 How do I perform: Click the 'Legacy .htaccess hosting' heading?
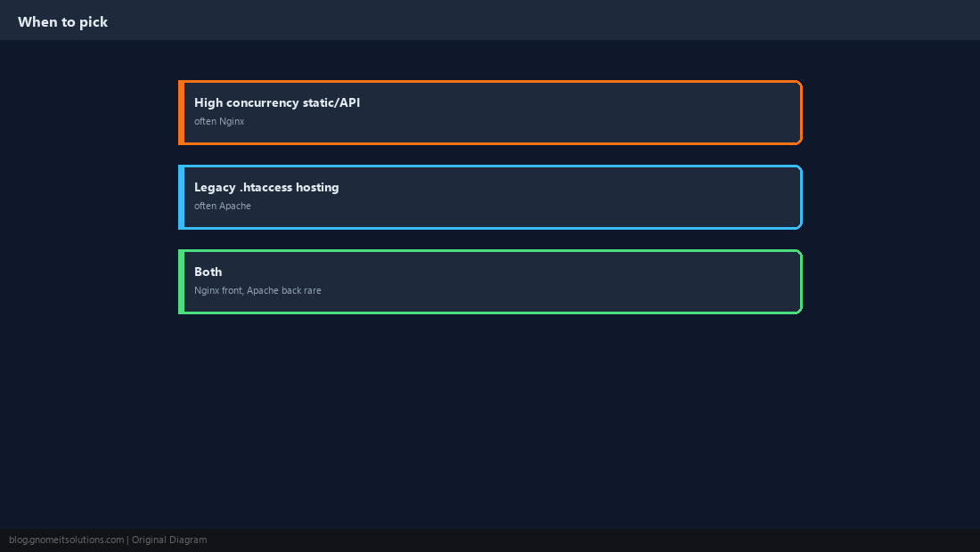click(266, 187)
